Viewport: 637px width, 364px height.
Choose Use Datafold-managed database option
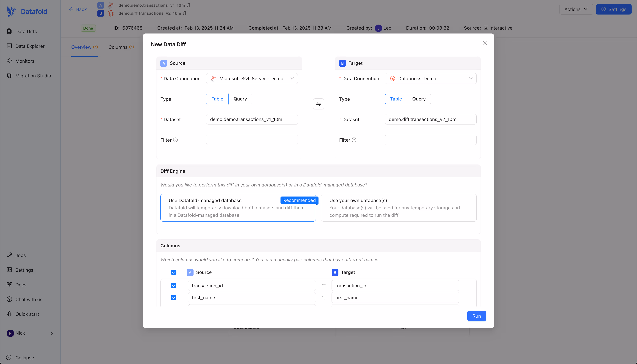(x=238, y=208)
